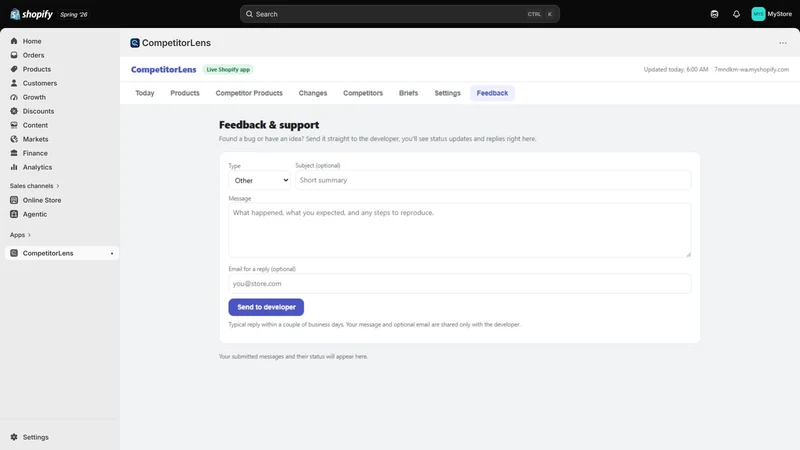The width and height of the screenshot is (800, 450).
Task: Switch to the Competitors tab
Action: pos(363,93)
